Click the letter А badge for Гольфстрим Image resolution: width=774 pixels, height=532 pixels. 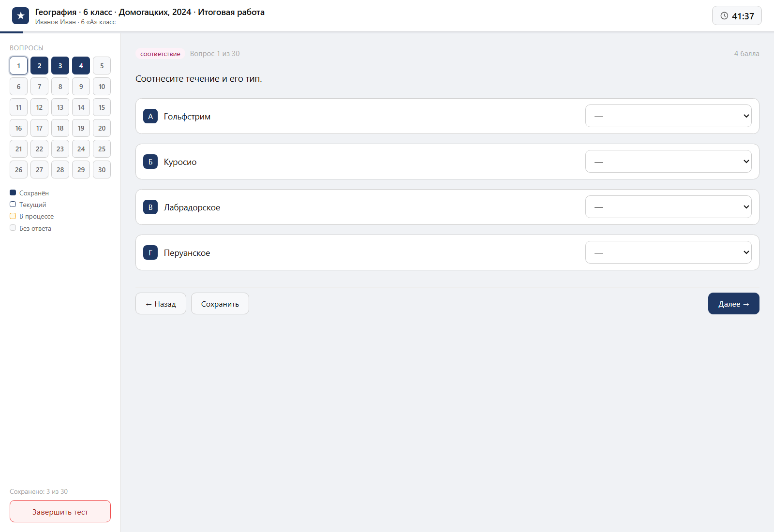pos(150,116)
